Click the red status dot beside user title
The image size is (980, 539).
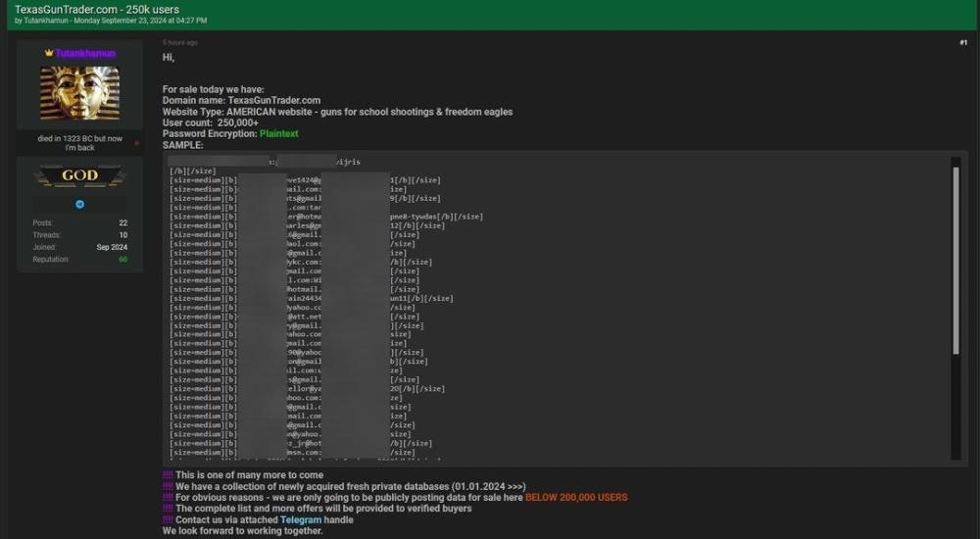coord(137,143)
